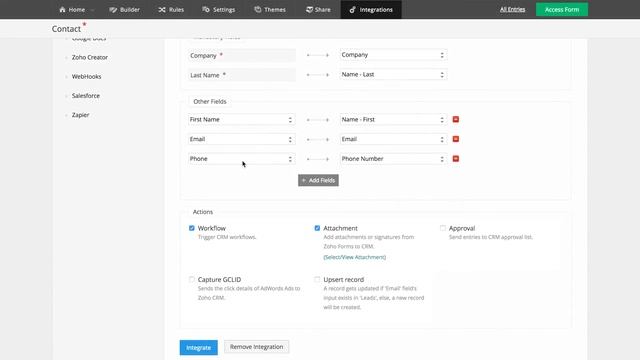Check the Approval option
This screenshot has height=360, width=640.
coord(443,228)
